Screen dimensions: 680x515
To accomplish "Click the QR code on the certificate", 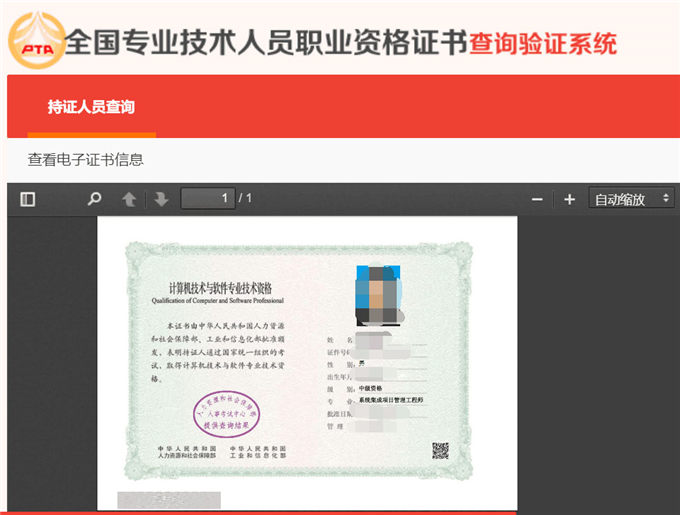I will [440, 450].
